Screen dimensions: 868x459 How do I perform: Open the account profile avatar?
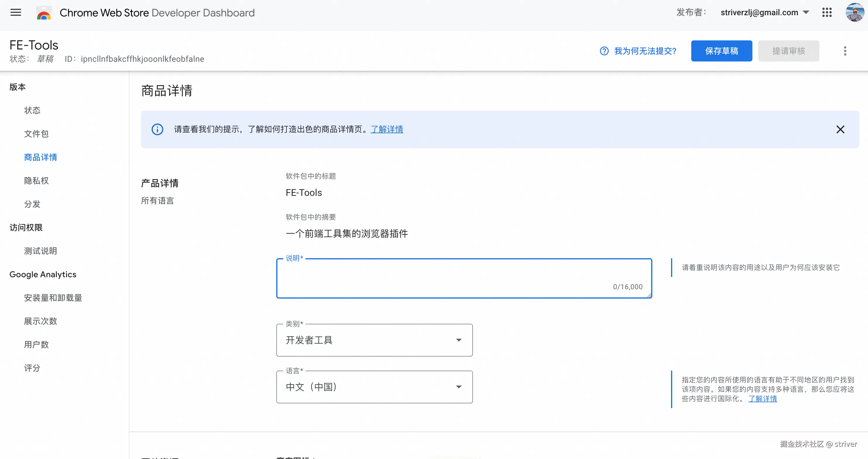pos(855,13)
